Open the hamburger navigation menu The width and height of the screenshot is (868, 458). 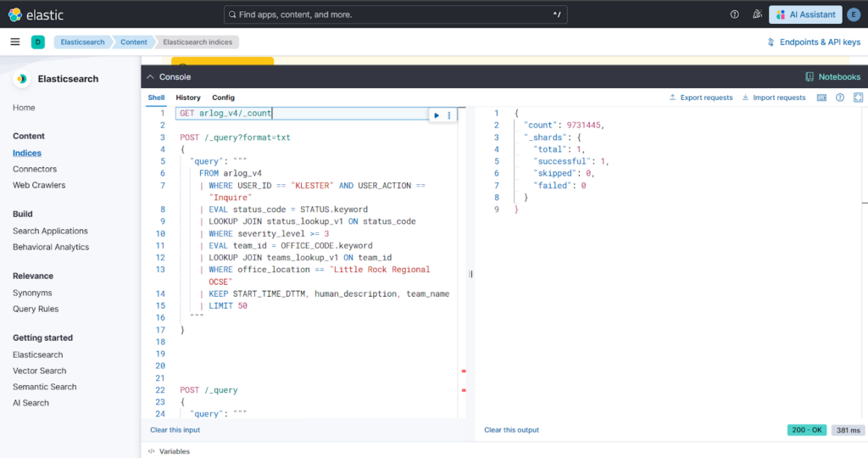15,42
